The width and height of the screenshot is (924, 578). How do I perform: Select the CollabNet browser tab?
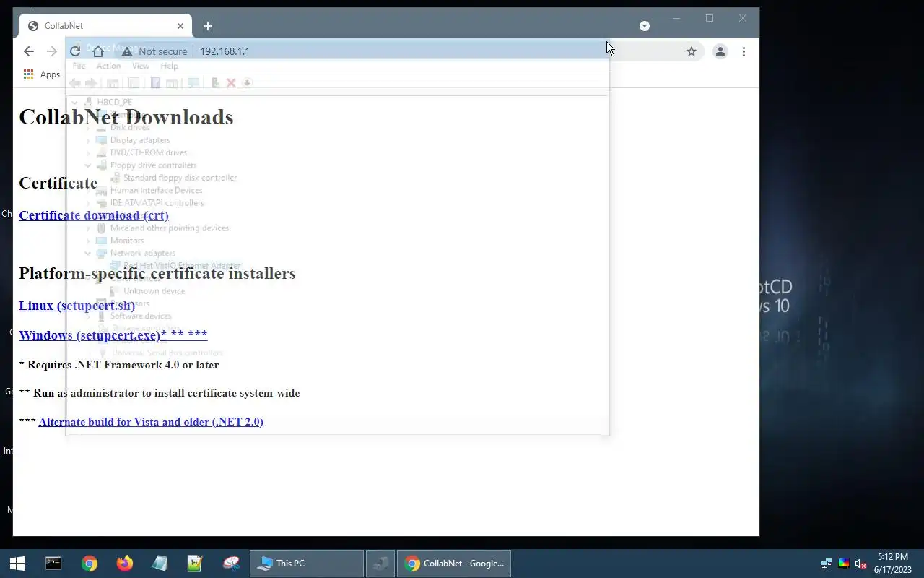pyautogui.click(x=105, y=26)
